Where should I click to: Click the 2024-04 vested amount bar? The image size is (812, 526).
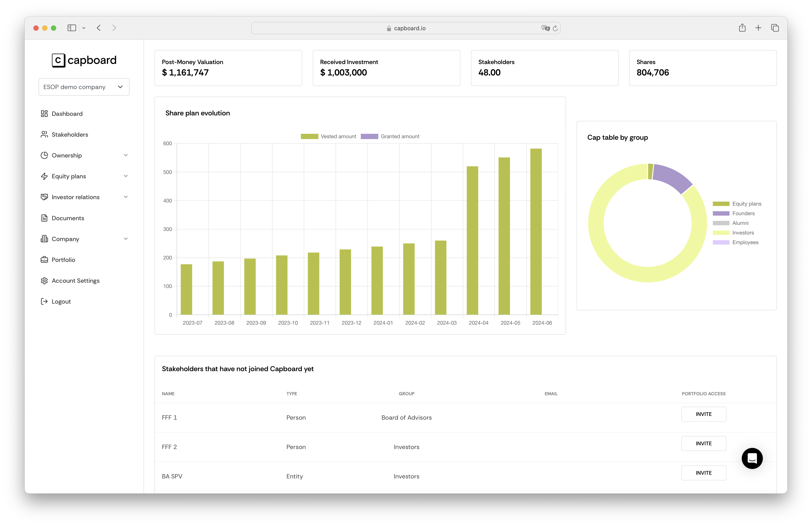click(472, 240)
